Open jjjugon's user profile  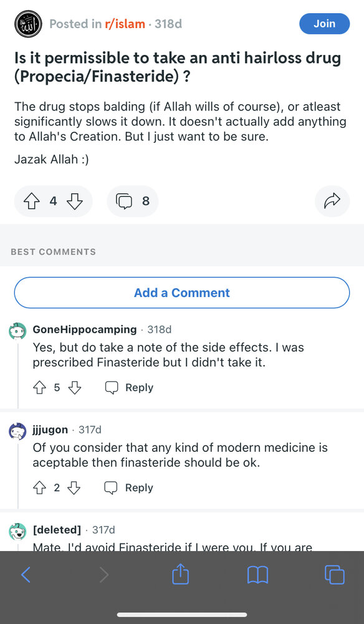[x=50, y=430]
